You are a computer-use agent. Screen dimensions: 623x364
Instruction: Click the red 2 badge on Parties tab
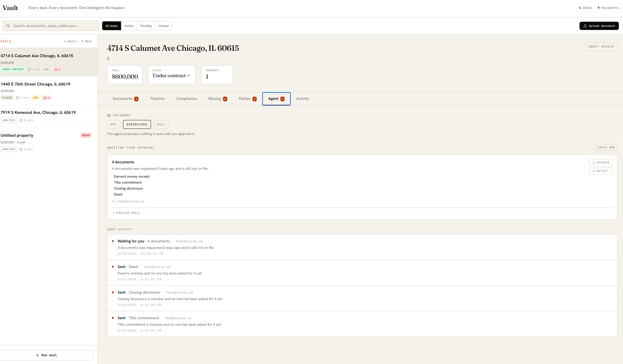(x=254, y=99)
